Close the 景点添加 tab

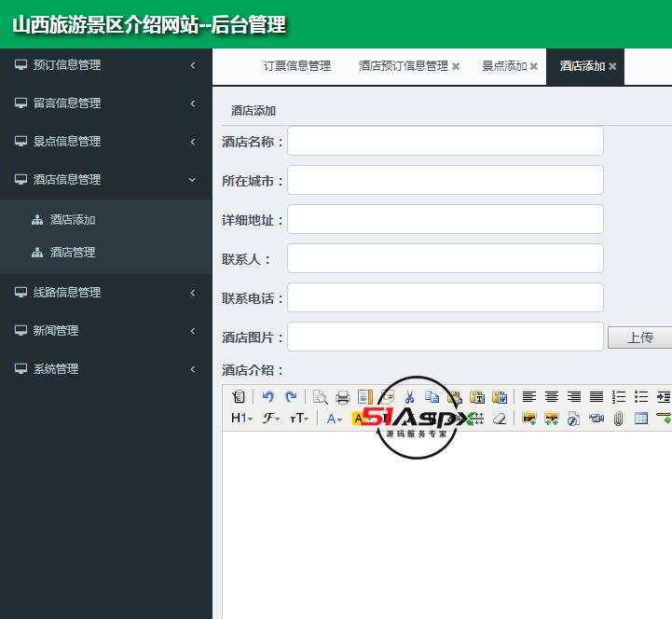coord(533,66)
